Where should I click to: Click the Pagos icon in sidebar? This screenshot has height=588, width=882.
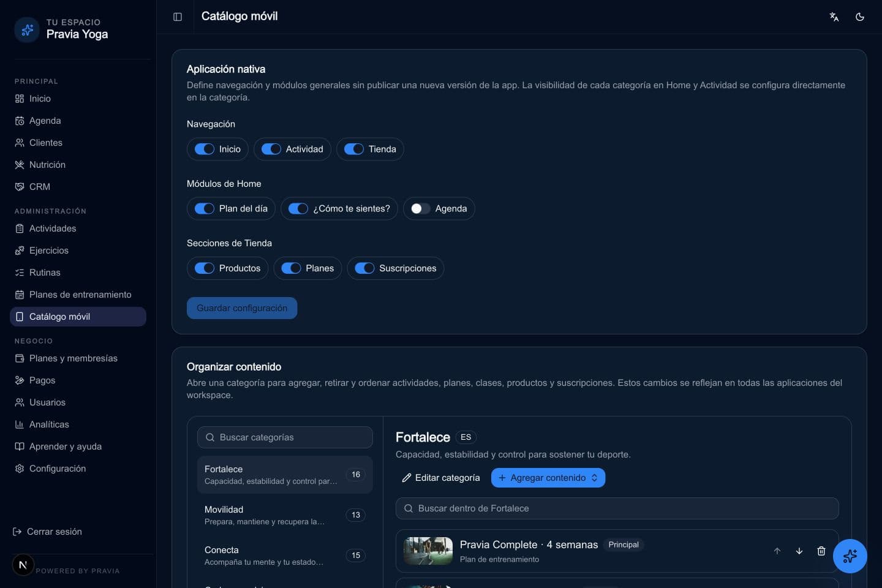pyautogui.click(x=20, y=380)
